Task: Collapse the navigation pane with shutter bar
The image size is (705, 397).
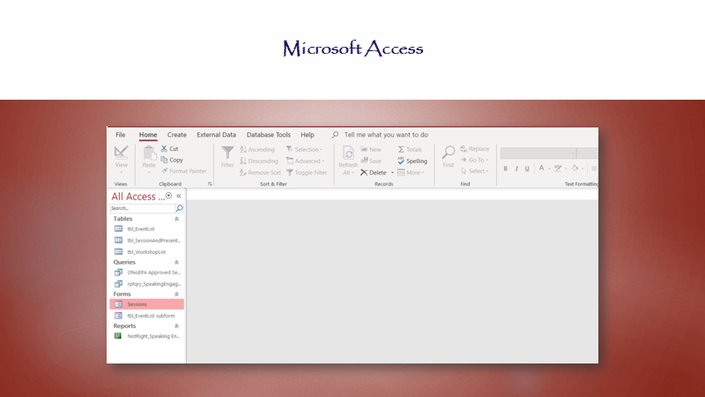Action: tap(178, 196)
